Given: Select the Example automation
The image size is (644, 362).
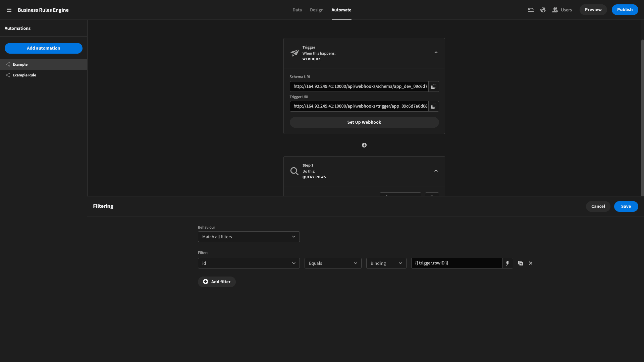Looking at the screenshot, I should click(x=44, y=64).
